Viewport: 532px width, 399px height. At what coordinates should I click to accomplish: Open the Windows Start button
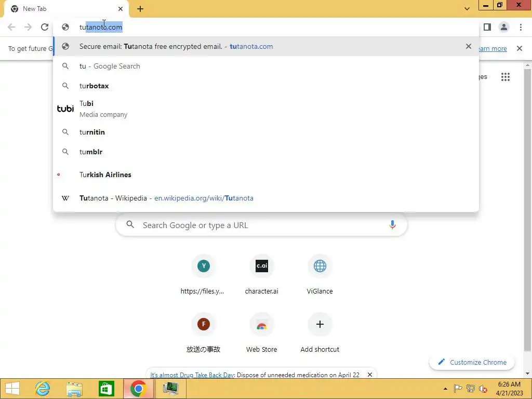[x=12, y=389]
